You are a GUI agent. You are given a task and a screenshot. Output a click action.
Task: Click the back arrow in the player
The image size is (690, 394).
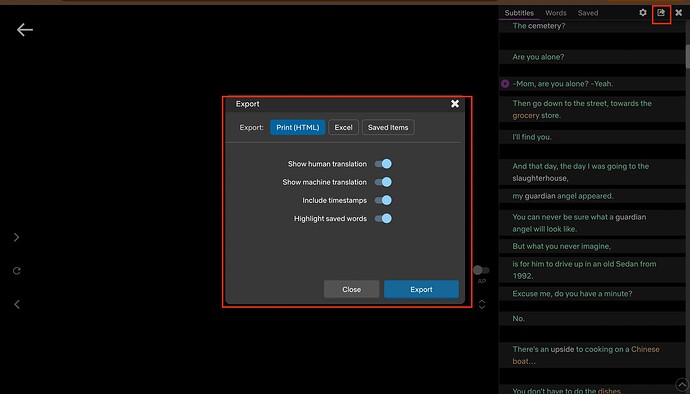[25, 29]
